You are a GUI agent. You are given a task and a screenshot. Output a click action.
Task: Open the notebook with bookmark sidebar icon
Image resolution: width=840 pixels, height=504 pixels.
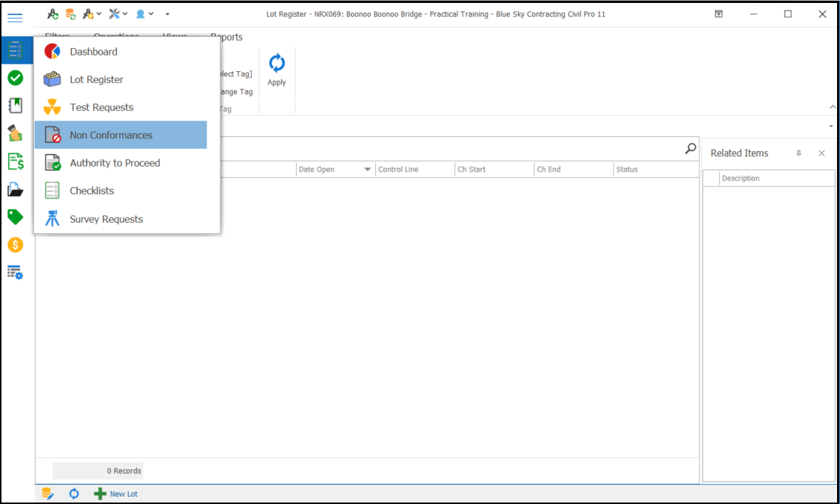pyautogui.click(x=15, y=105)
